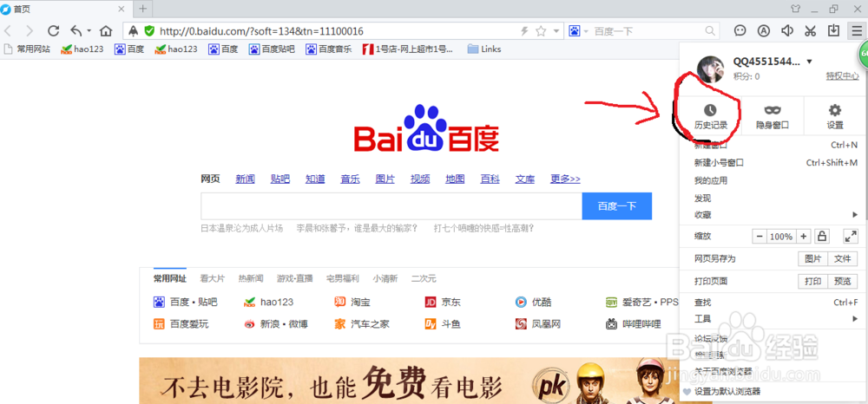This screenshot has height=404, width=868.
Task: Open 隐身窗口 incognito window
Action: pos(773,117)
